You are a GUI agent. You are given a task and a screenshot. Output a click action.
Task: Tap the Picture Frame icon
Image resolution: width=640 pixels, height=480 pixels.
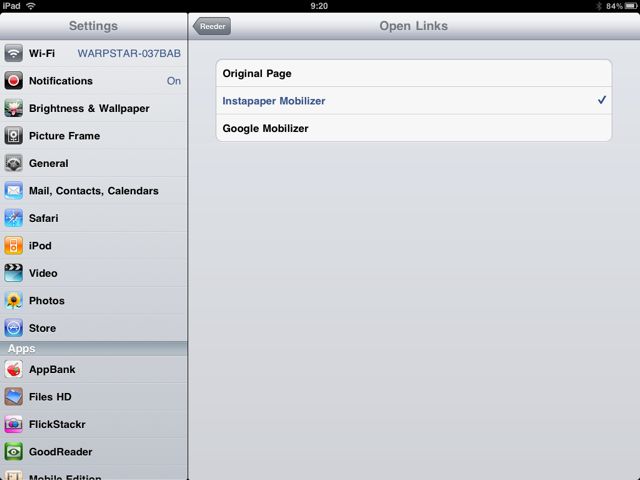click(x=13, y=136)
